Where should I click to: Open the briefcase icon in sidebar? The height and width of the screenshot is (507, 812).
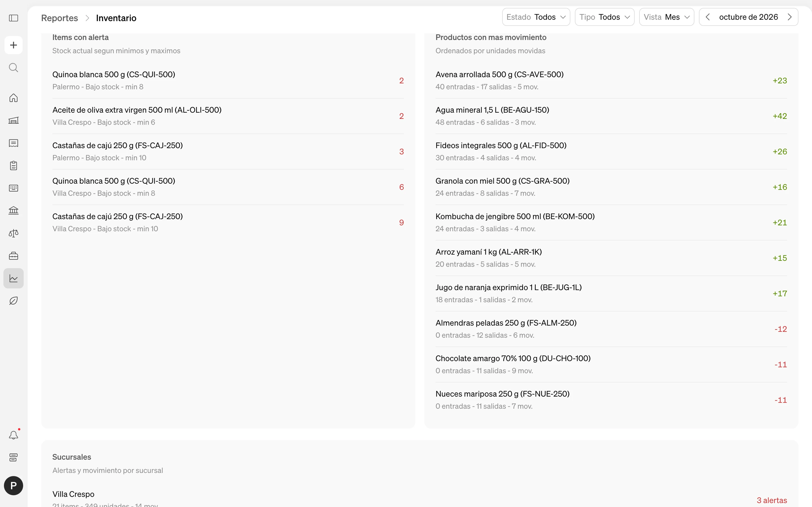click(14, 256)
